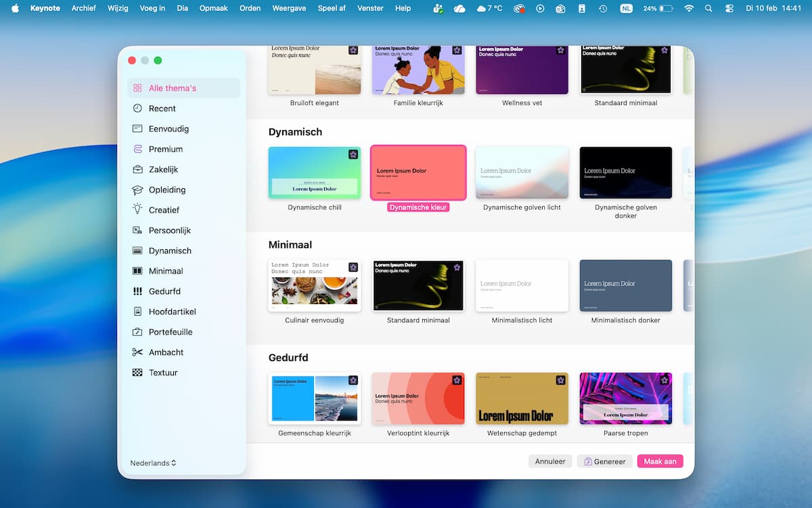The height and width of the screenshot is (508, 812).
Task: Click the Genereer button
Action: pyautogui.click(x=604, y=461)
